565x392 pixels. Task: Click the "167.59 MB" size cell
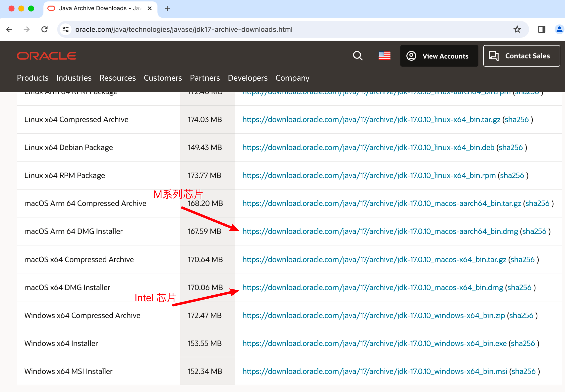coord(207,231)
